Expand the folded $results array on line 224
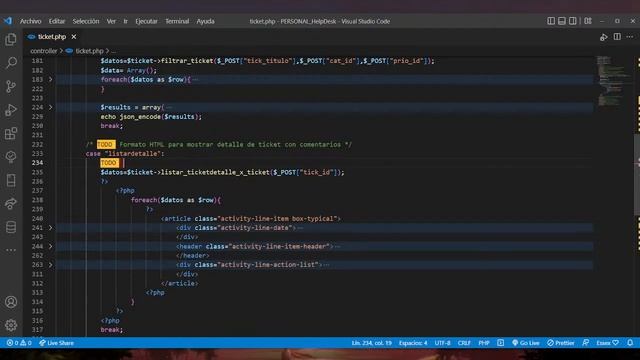Viewport: 640px width, 360px height. (x=51, y=107)
